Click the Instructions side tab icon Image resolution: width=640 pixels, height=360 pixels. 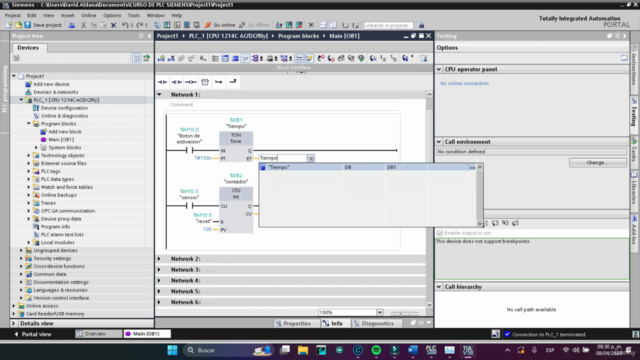[x=634, y=48]
